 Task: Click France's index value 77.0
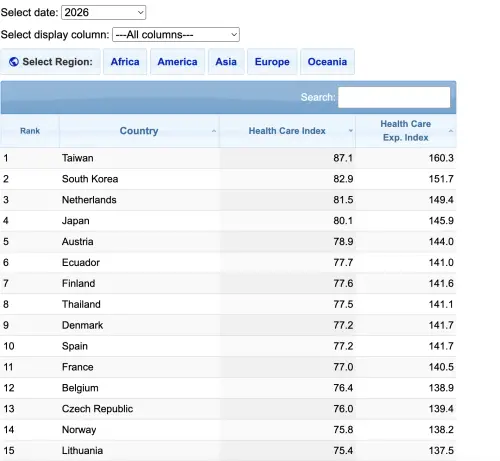click(343, 367)
